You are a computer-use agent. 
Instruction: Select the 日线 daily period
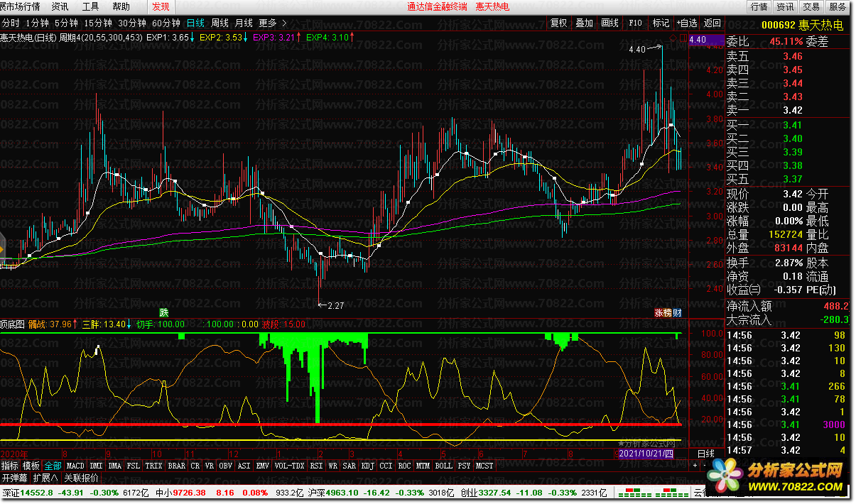click(197, 23)
